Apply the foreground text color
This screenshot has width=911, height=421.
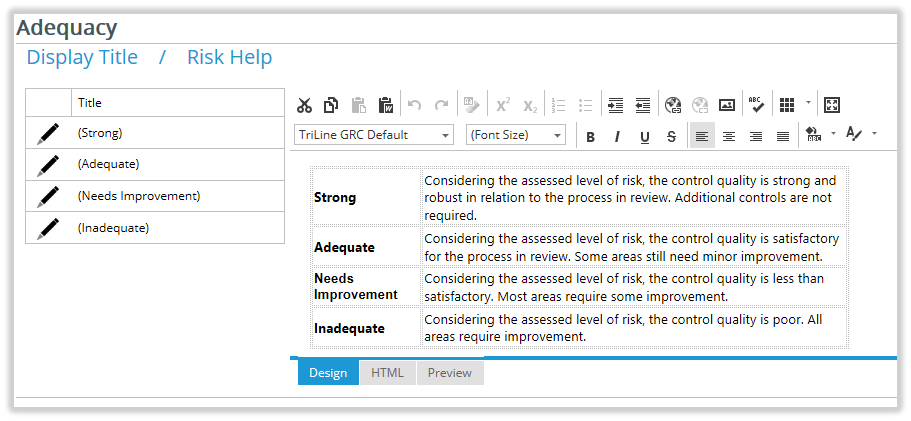(854, 134)
